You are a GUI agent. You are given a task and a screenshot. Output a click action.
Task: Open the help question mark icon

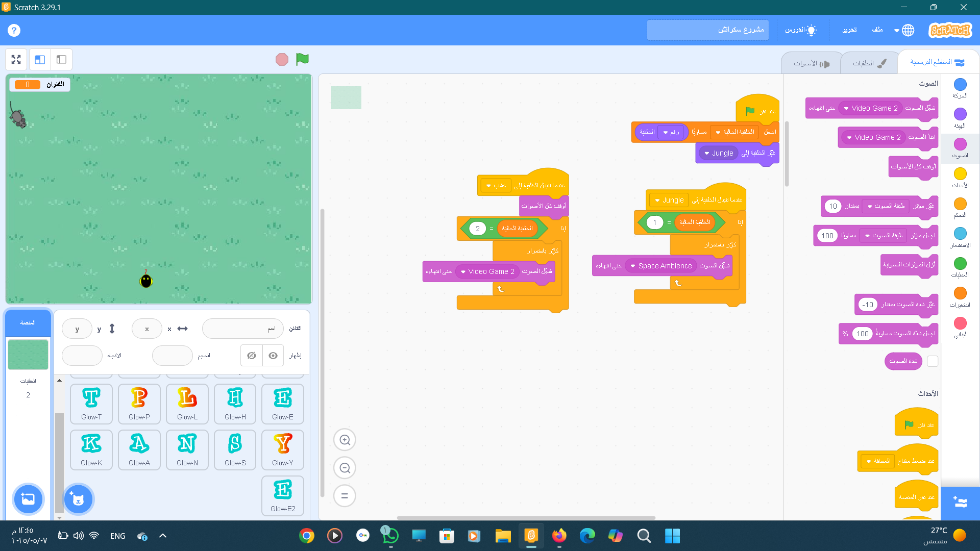(x=14, y=30)
